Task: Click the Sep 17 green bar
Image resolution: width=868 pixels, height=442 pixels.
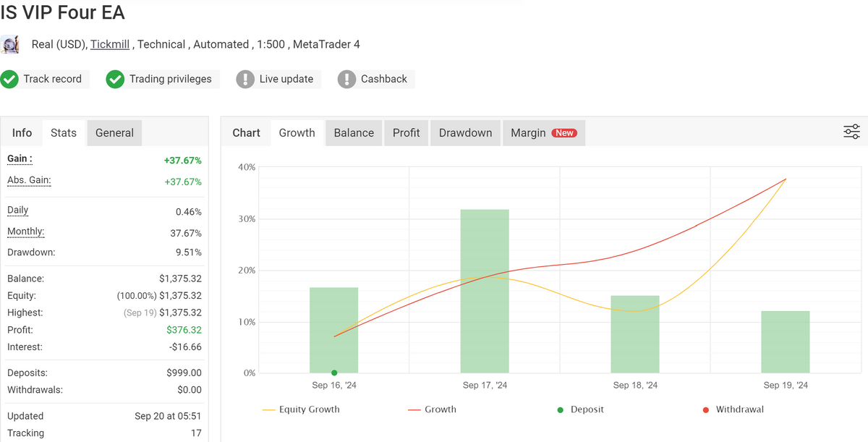Action: click(485, 291)
